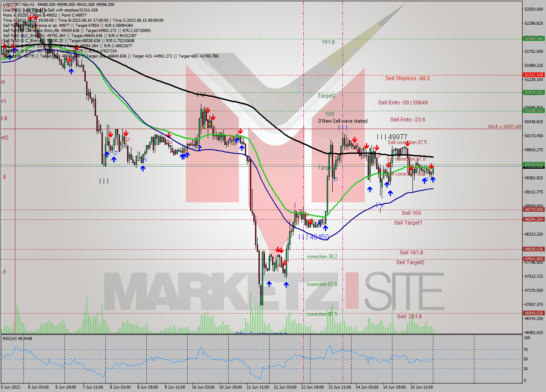Click the green 'correction 87.5' label

[x=322, y=314]
